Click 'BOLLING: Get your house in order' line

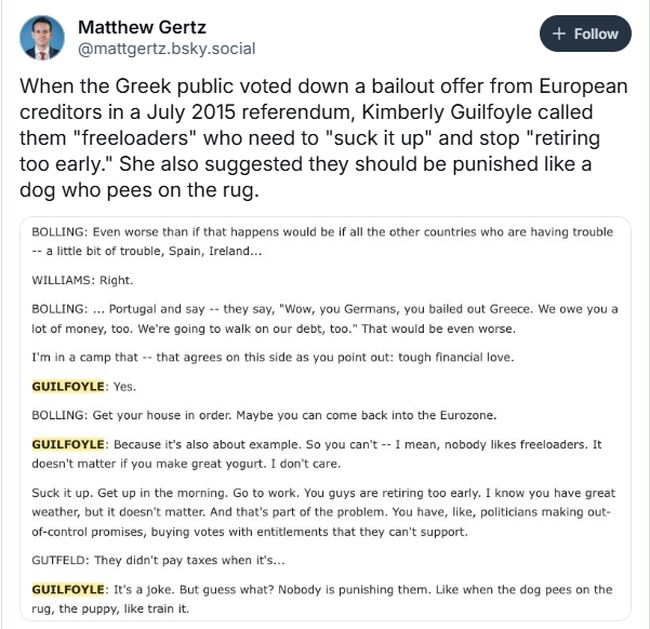264,415
